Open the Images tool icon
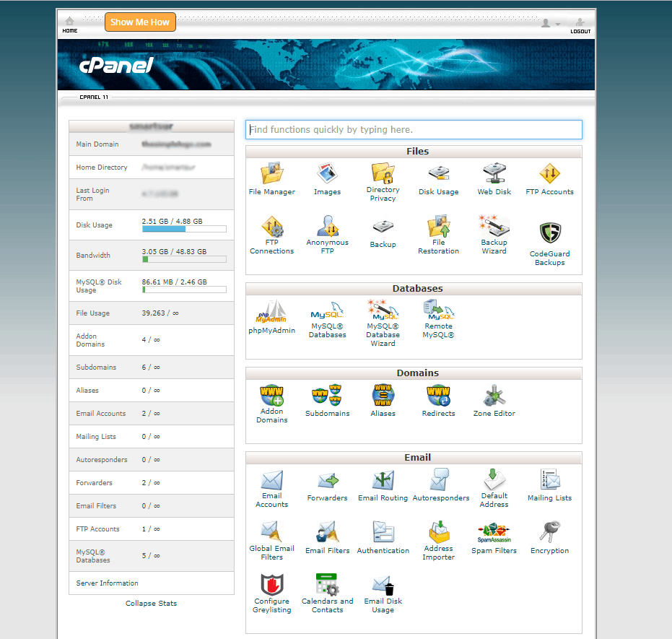The height and width of the screenshot is (639, 672). click(328, 173)
